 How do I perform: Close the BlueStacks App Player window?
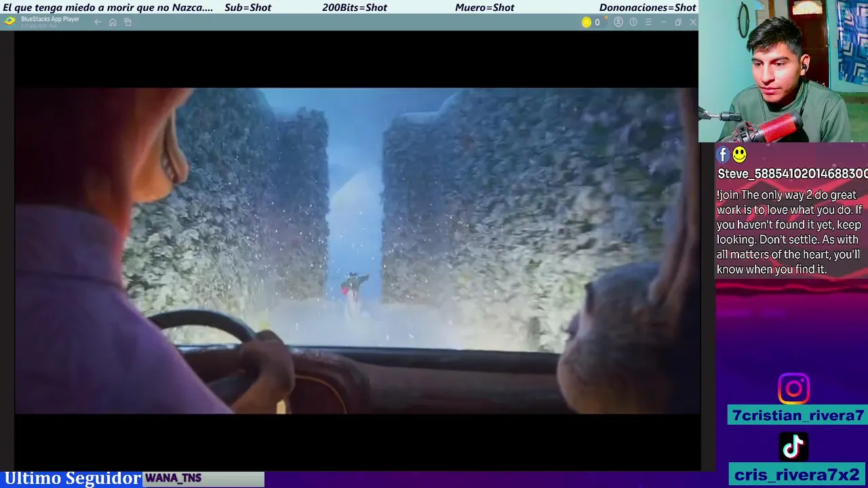[x=693, y=22]
